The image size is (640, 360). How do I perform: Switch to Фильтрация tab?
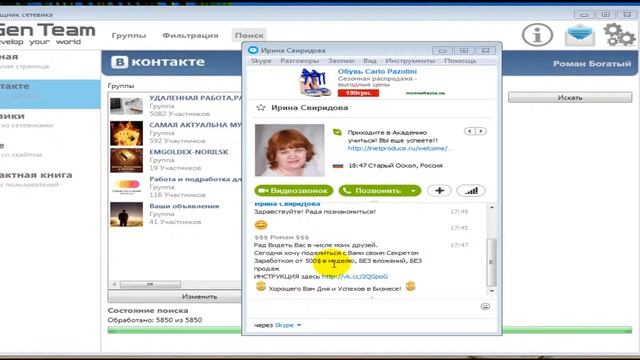click(190, 36)
